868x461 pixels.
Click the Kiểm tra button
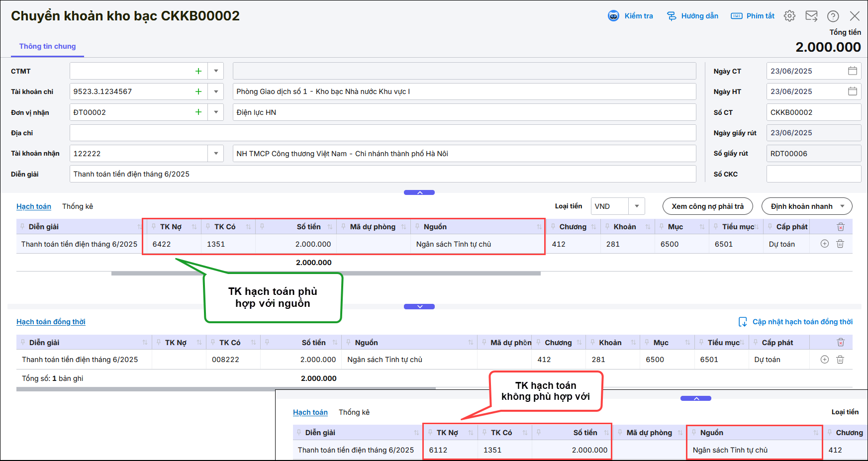pyautogui.click(x=631, y=16)
